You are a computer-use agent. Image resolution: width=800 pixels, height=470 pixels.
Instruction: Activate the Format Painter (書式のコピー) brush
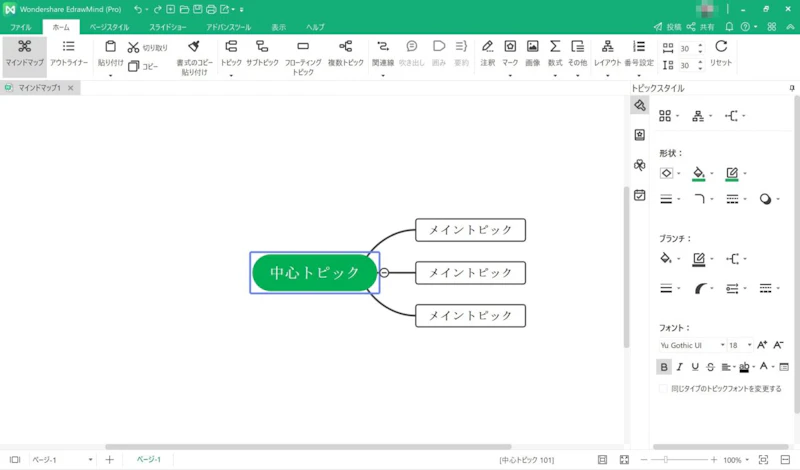(194, 46)
